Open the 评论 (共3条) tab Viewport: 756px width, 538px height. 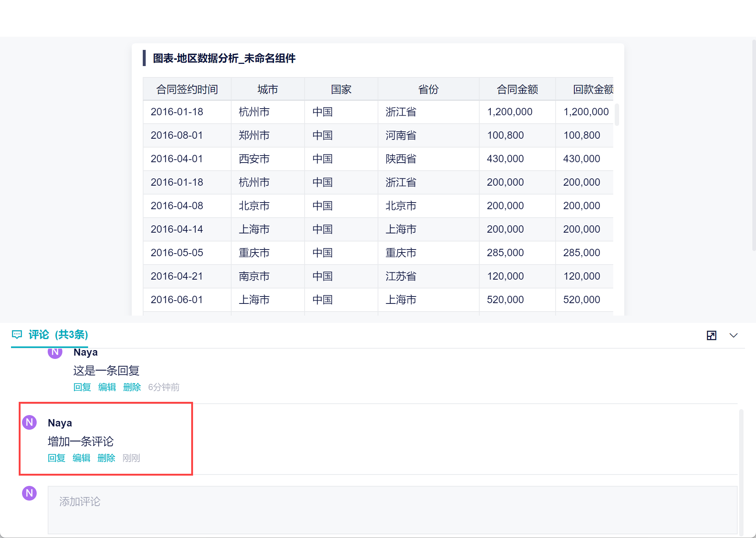(x=58, y=335)
